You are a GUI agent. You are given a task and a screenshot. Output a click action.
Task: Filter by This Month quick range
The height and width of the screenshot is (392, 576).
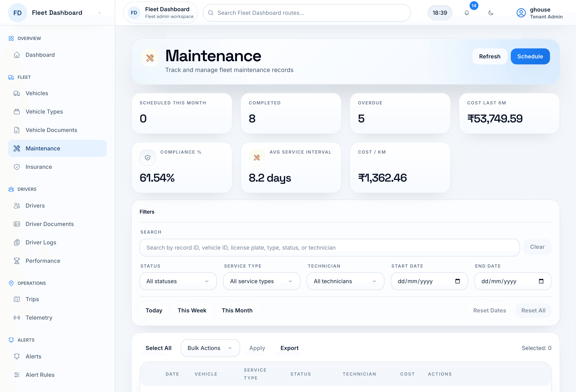(x=237, y=310)
